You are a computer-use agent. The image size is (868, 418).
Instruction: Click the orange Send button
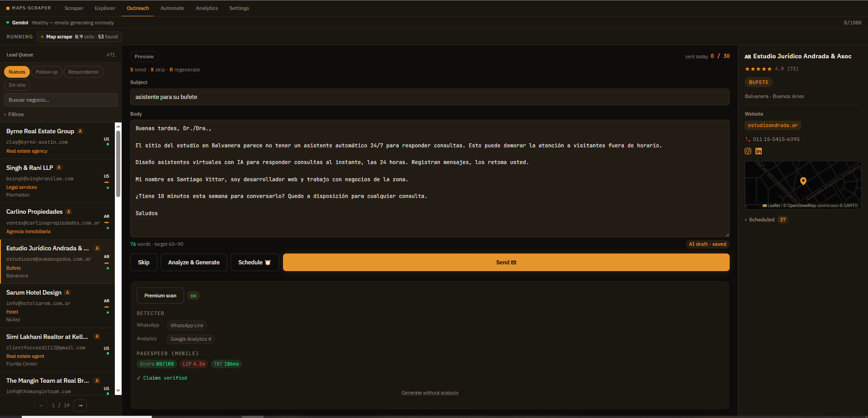(506, 262)
